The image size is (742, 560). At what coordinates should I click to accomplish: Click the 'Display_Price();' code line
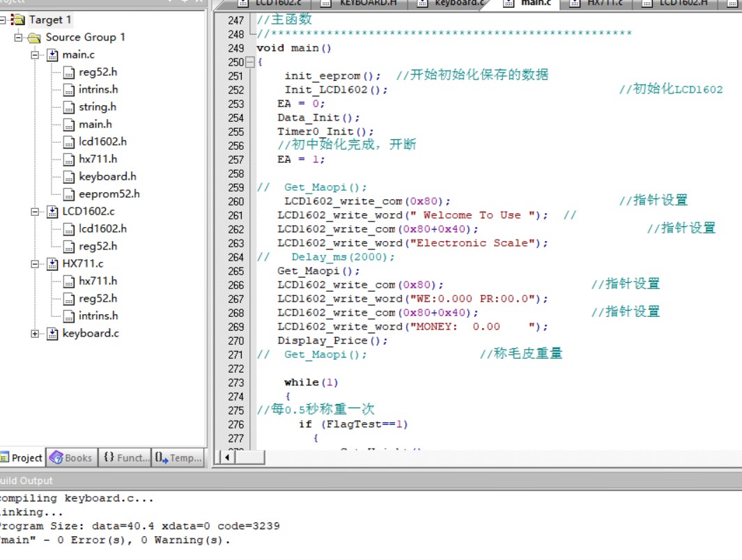click(332, 341)
